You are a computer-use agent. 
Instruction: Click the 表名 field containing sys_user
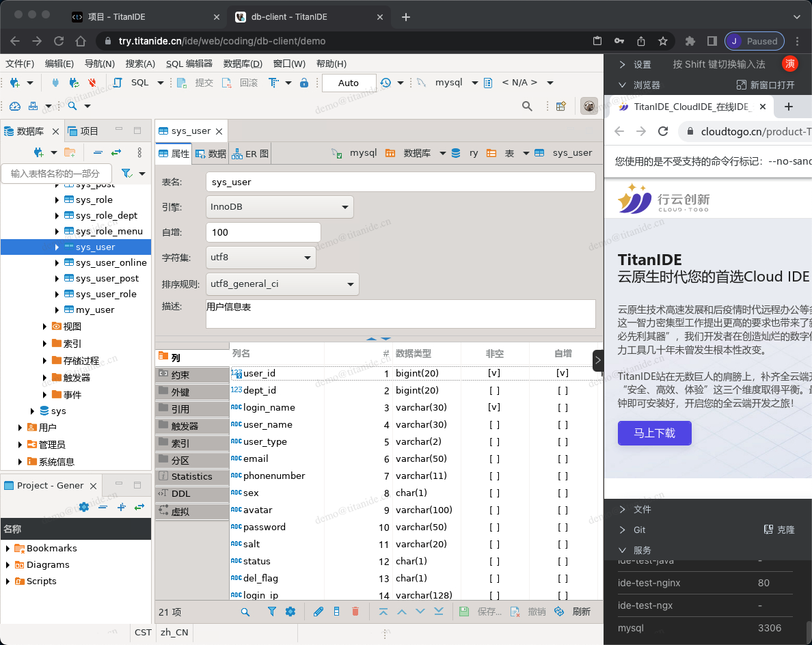(x=400, y=182)
